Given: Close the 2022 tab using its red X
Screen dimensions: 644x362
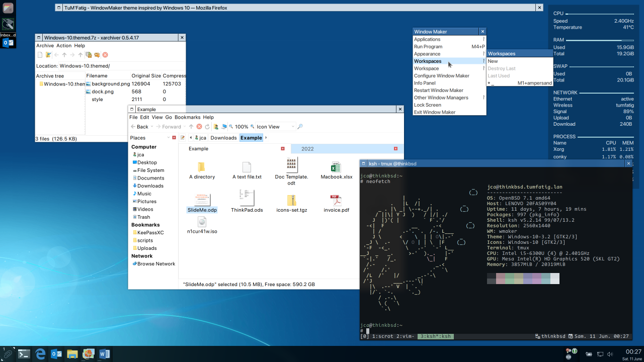Looking at the screenshot, I should click(396, 149).
